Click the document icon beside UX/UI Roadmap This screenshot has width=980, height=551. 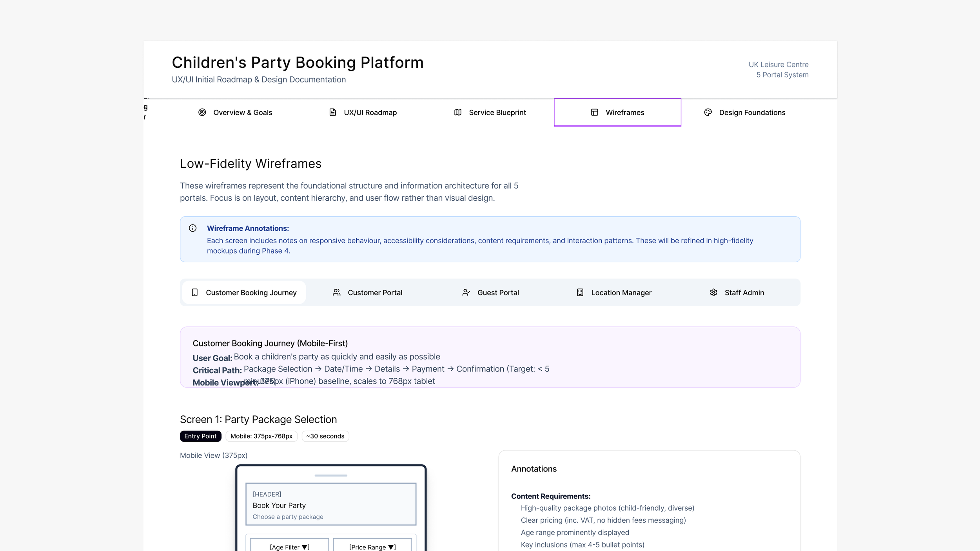point(333,112)
